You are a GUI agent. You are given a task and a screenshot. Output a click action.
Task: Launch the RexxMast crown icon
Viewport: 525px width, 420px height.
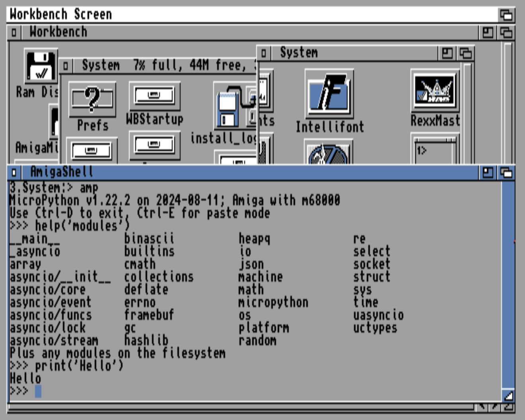pos(435,90)
